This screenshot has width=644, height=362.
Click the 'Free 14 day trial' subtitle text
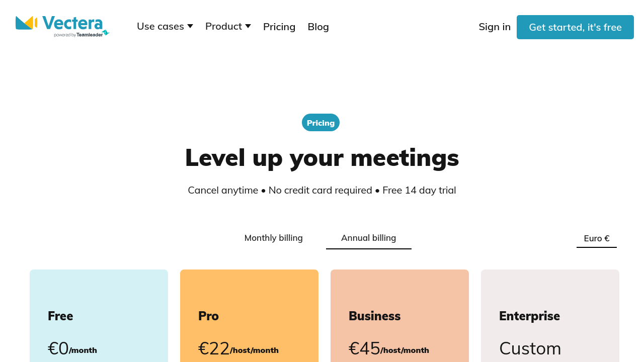(x=419, y=191)
